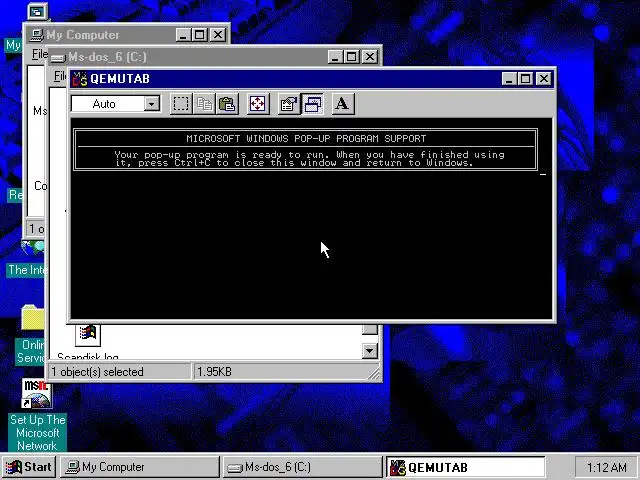
Task: Open the Auto font size dropdown
Action: pyautogui.click(x=151, y=104)
